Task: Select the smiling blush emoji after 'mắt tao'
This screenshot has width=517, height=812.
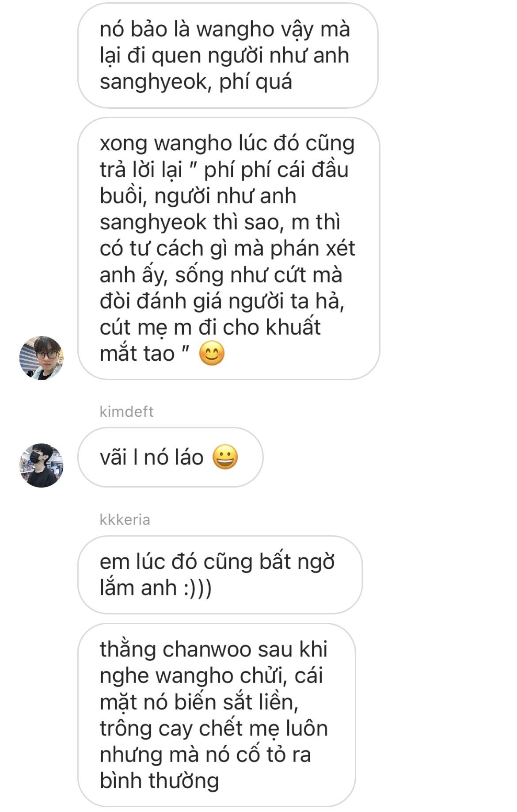Action: (212, 354)
